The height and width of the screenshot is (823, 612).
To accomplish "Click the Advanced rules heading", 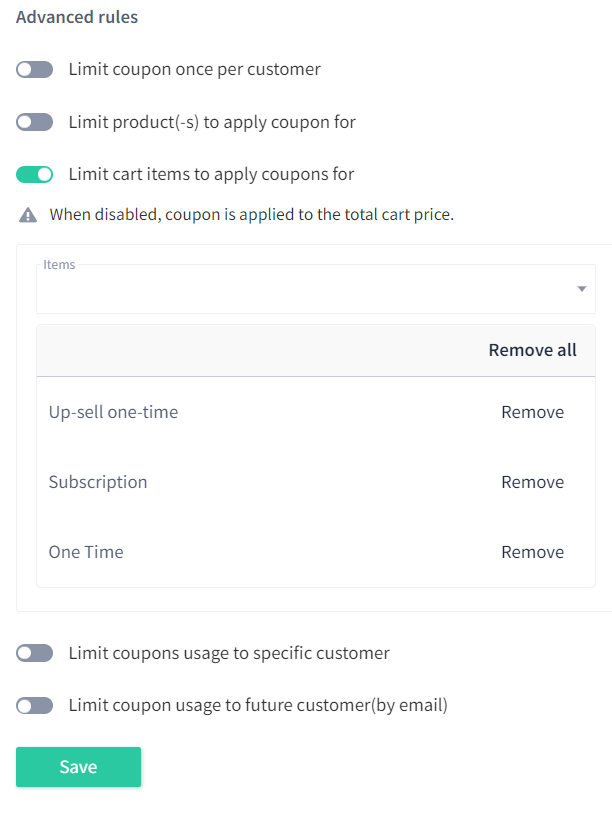I will point(77,17).
